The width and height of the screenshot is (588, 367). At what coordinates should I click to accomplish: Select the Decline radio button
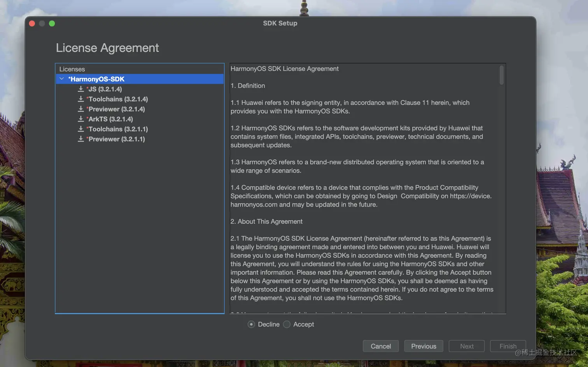pos(251,324)
